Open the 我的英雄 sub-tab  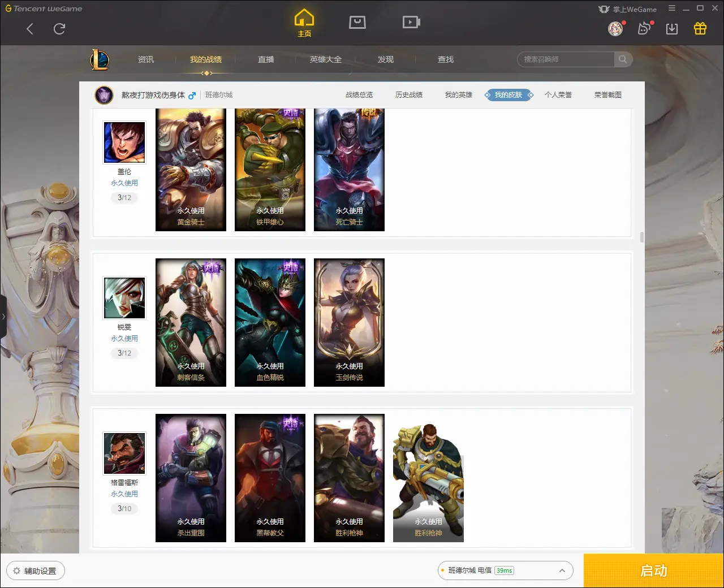pyautogui.click(x=459, y=95)
